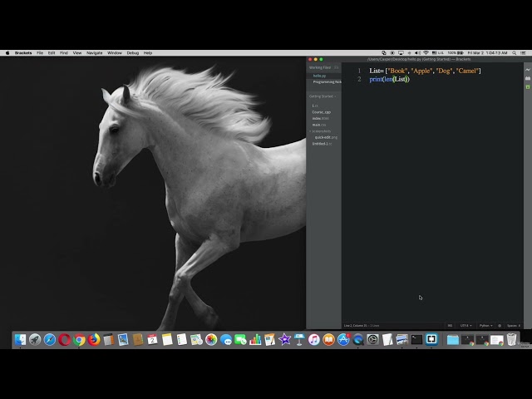The width and height of the screenshot is (532, 399).
Task: Open Extension Manager brick icon
Action: point(528,78)
